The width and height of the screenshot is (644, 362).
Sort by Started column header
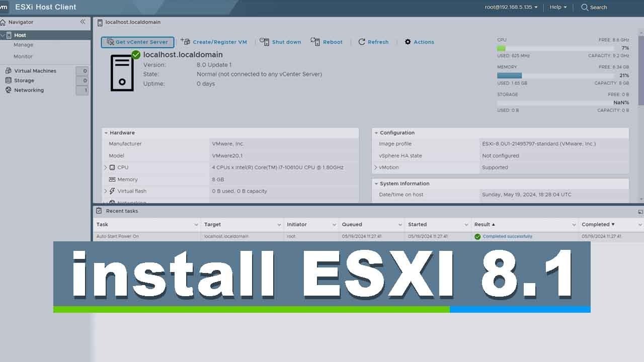point(417,225)
